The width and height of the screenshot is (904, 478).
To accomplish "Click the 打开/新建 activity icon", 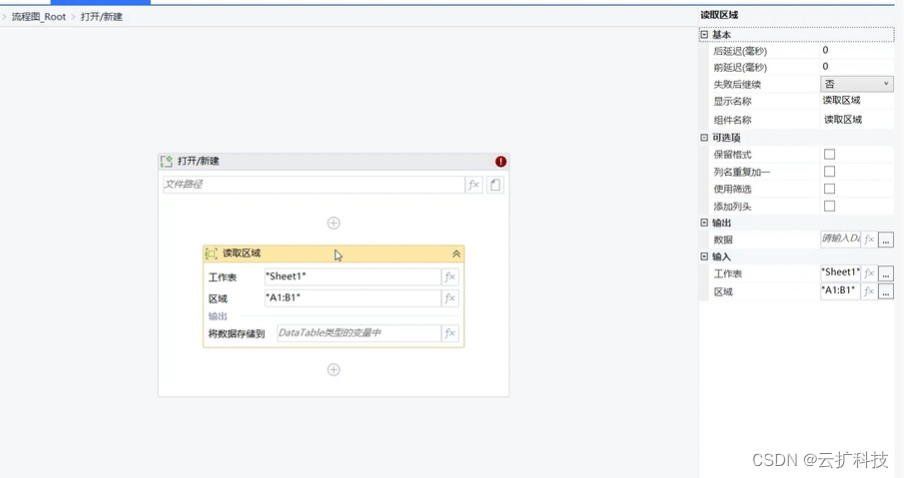I will [167, 161].
